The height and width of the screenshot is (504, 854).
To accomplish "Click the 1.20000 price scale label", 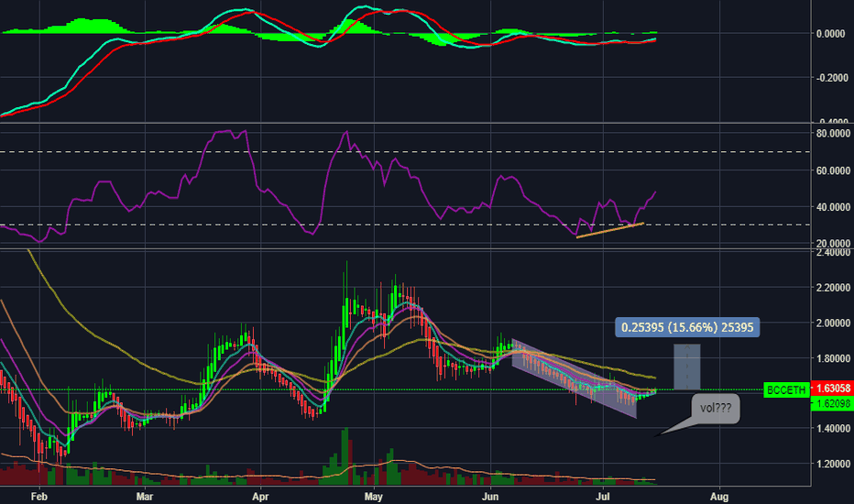I will (833, 465).
